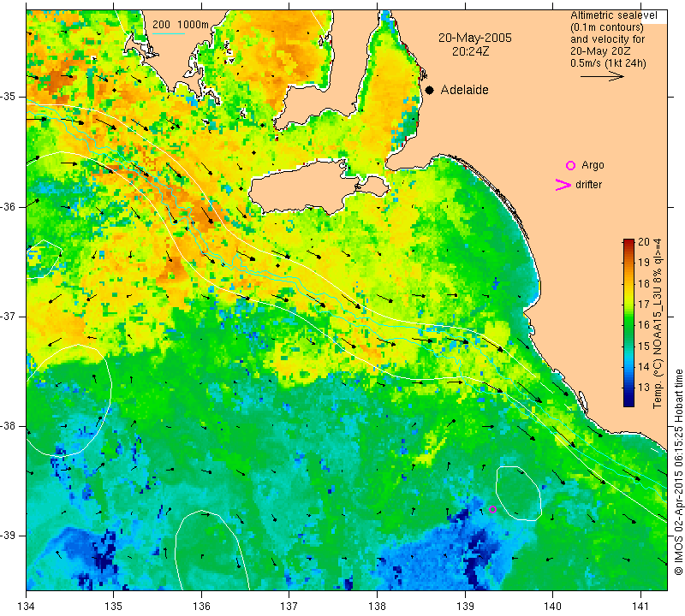Click the 'Altimetric sealevel' legend heading
The height and width of the screenshot is (616, 685).
point(614,15)
